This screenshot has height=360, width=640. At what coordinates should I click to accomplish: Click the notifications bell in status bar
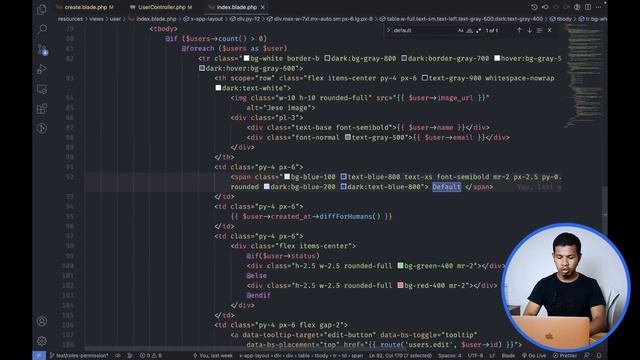599,356
